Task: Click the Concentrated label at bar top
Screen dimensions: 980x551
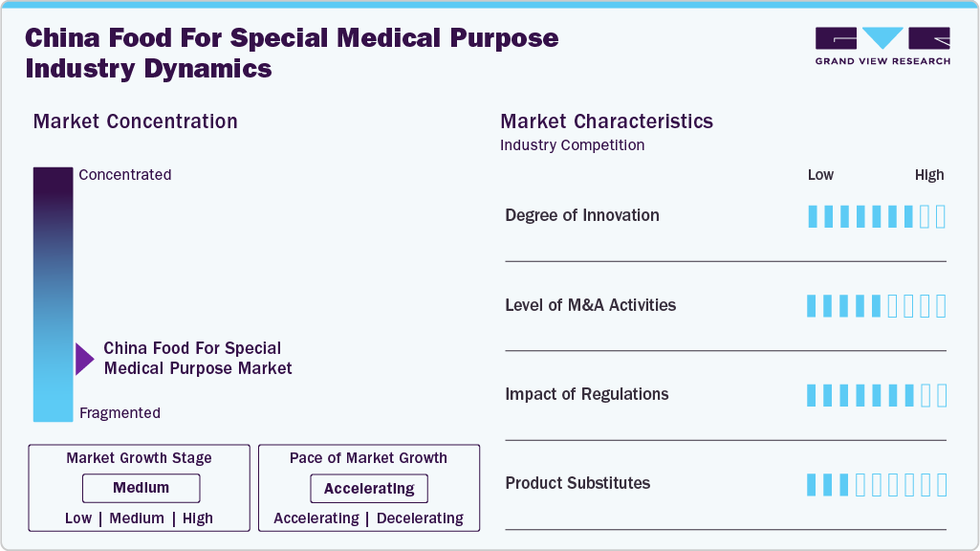Action: (x=125, y=174)
